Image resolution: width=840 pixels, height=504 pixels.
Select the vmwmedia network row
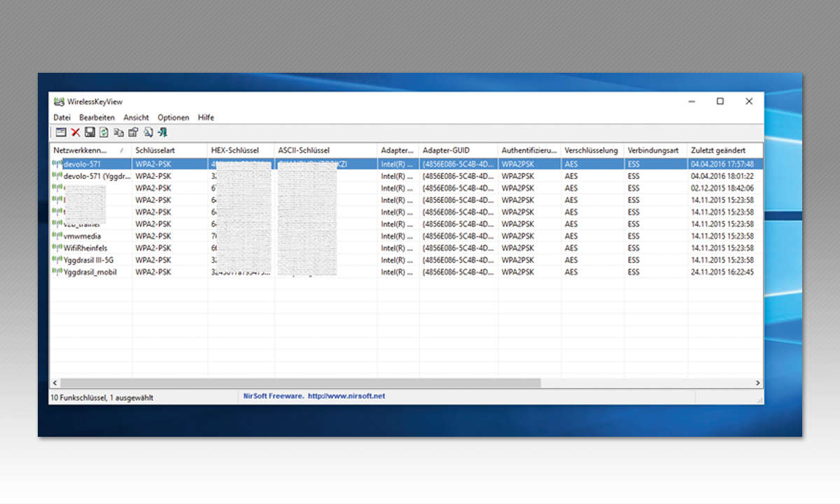(x=406, y=236)
